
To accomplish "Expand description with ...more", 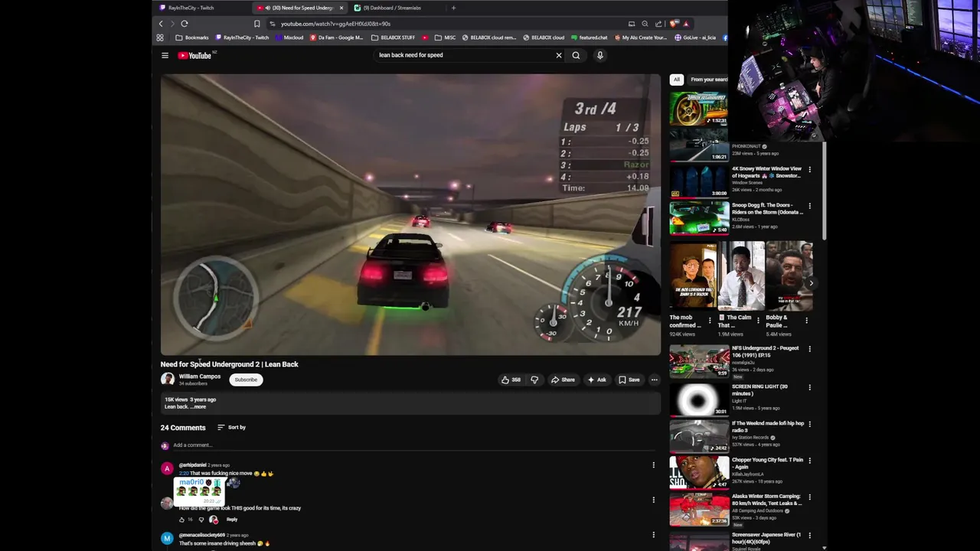I will (x=198, y=406).
